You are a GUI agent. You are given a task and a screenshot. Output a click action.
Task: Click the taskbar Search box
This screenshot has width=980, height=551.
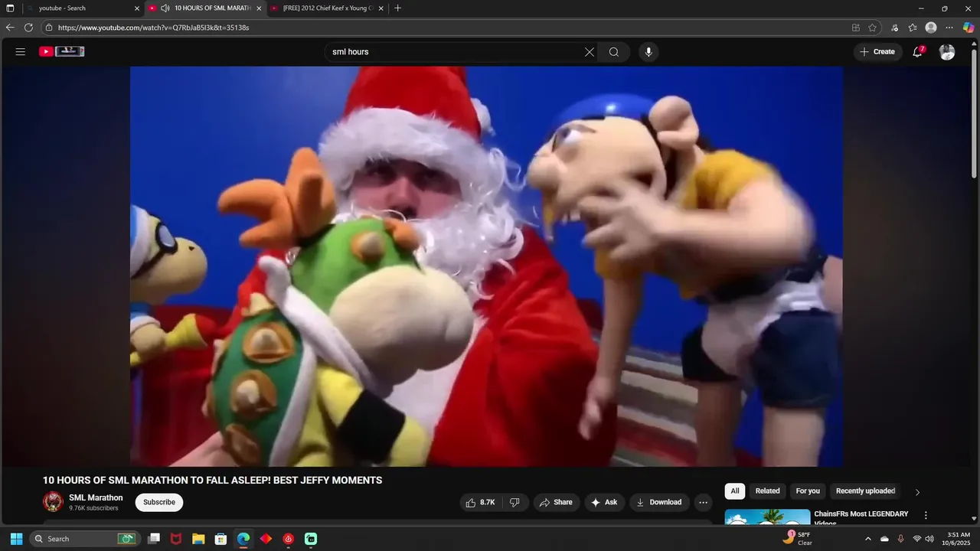coord(84,539)
